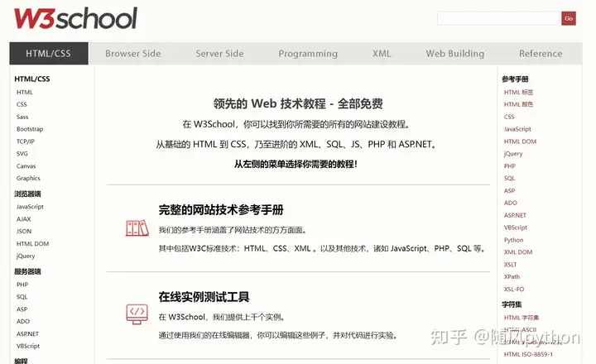596x364 pixels.
Task: Open HTML DOM under 参考手册 heading
Action: pyautogui.click(x=520, y=141)
